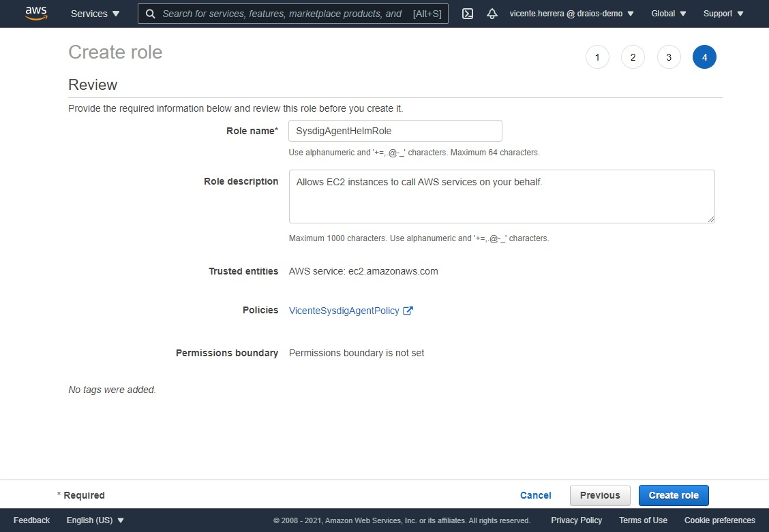
Task: Open the Services menu
Action: point(95,14)
